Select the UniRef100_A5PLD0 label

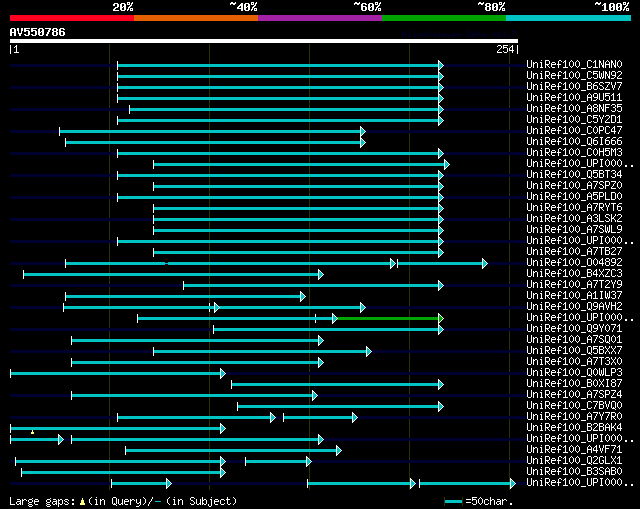(x=574, y=197)
